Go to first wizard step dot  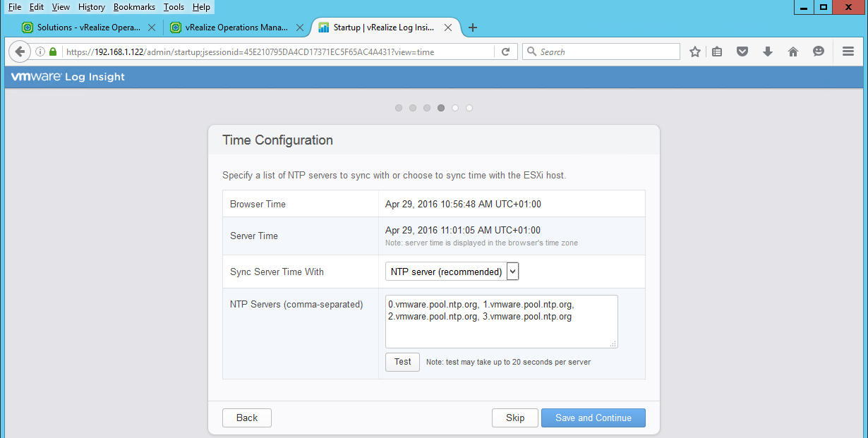click(399, 108)
